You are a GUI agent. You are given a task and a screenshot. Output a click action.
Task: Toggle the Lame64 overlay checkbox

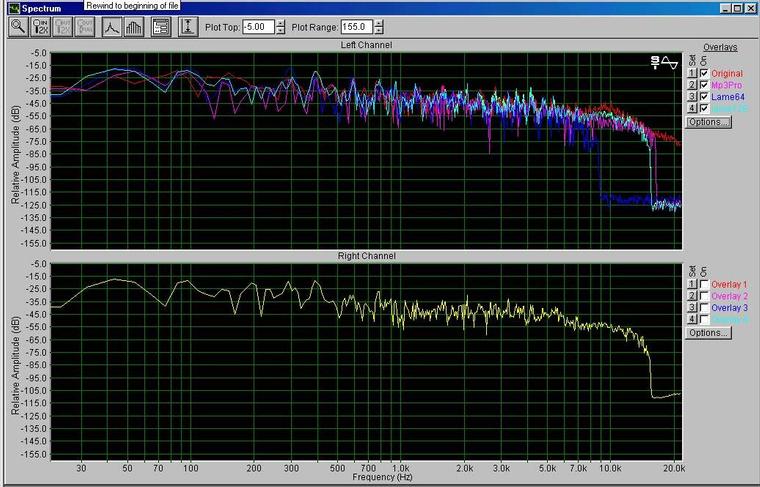[704, 97]
